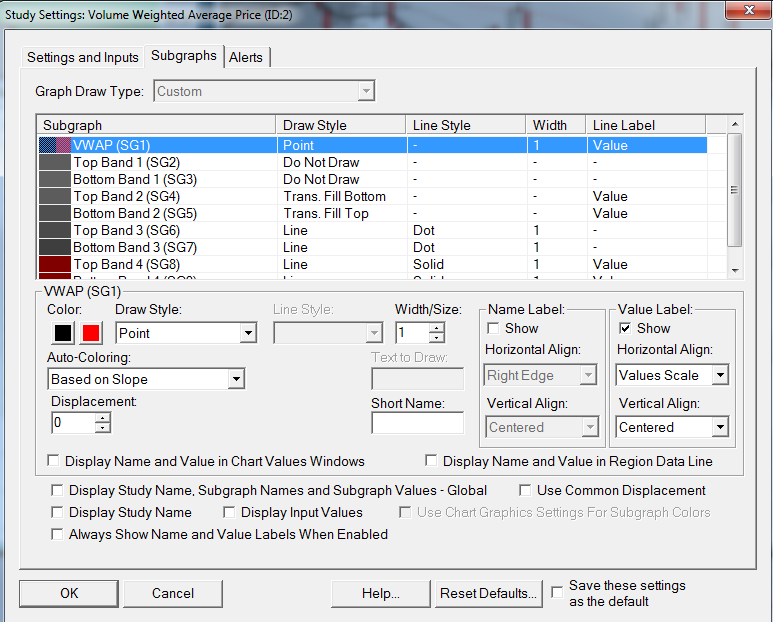The height and width of the screenshot is (622, 773).
Task: Click the subgraph list scrollbar thumb
Action: [735, 190]
